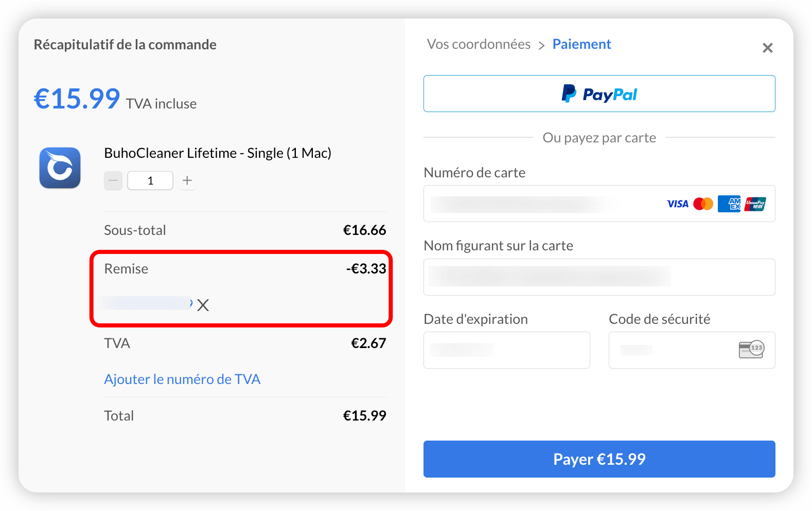The height and width of the screenshot is (511, 812).
Task: Focus the Date d'expiration field
Action: click(x=507, y=350)
